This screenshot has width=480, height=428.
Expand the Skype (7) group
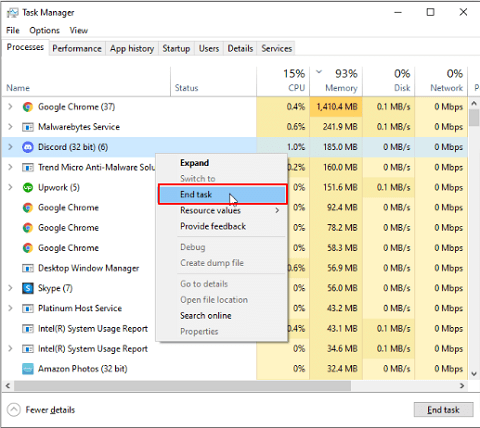(10, 288)
